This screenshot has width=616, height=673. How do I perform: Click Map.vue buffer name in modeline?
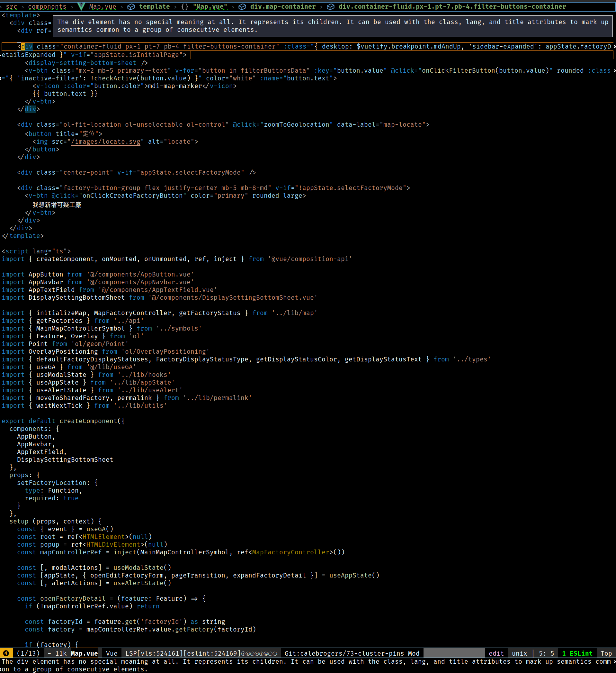(85, 653)
